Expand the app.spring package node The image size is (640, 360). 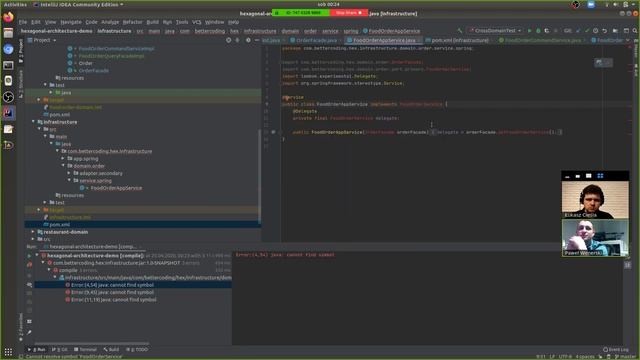(63, 158)
